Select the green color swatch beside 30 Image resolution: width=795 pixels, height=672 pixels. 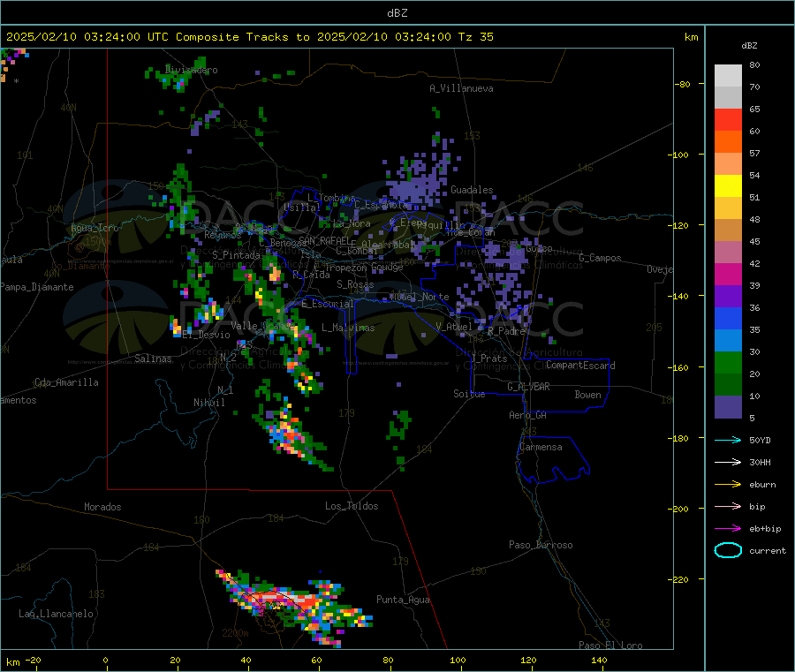[x=728, y=362]
